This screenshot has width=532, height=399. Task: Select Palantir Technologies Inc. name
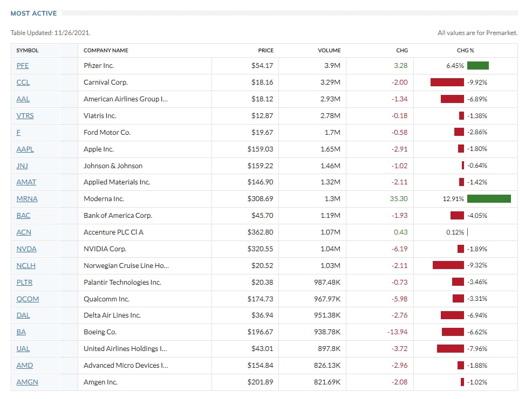point(122,282)
